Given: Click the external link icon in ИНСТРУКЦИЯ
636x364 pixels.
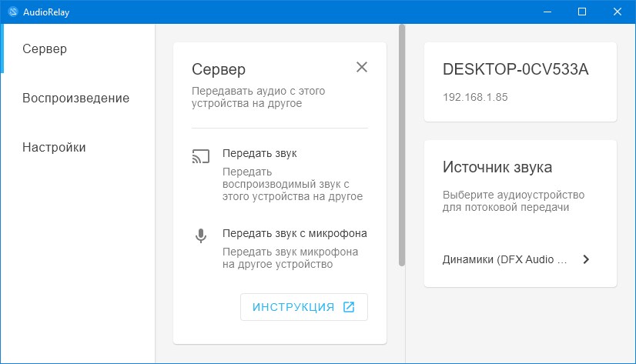Looking at the screenshot, I should pyautogui.click(x=349, y=307).
